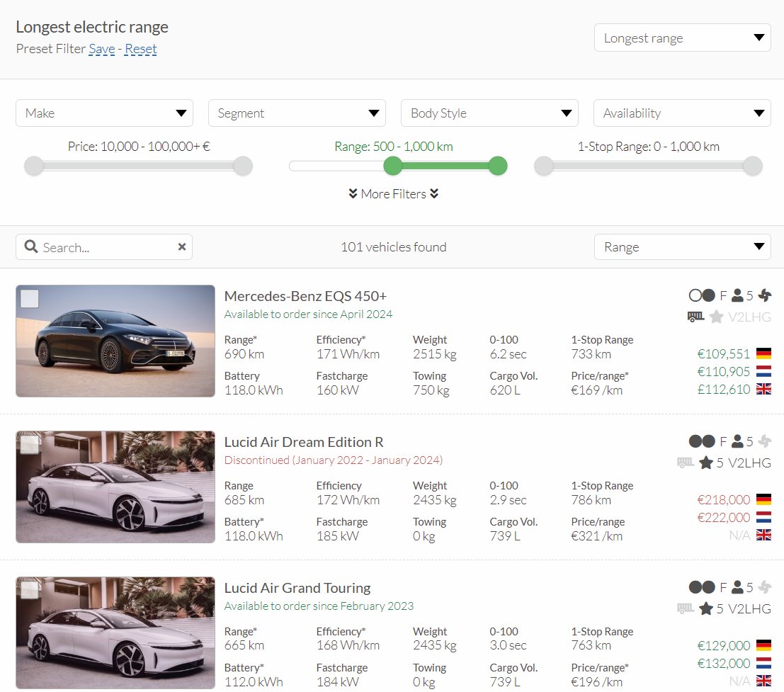Click the £112,610 UK price
The width and height of the screenshot is (784, 692).
click(x=724, y=390)
